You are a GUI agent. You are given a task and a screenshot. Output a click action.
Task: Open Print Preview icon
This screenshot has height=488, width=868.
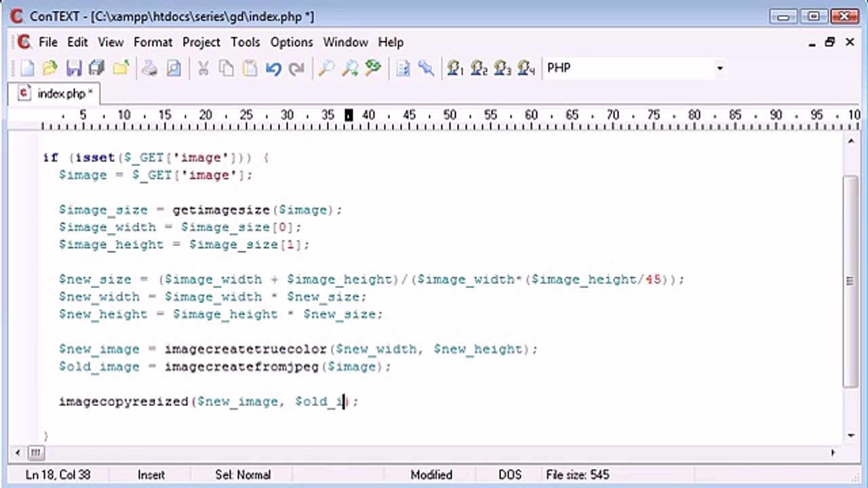click(174, 68)
